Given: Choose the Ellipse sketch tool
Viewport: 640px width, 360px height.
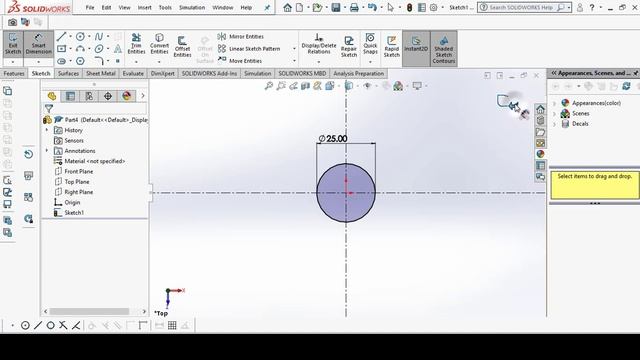Looking at the screenshot, I should pyautogui.click(x=99, y=49).
